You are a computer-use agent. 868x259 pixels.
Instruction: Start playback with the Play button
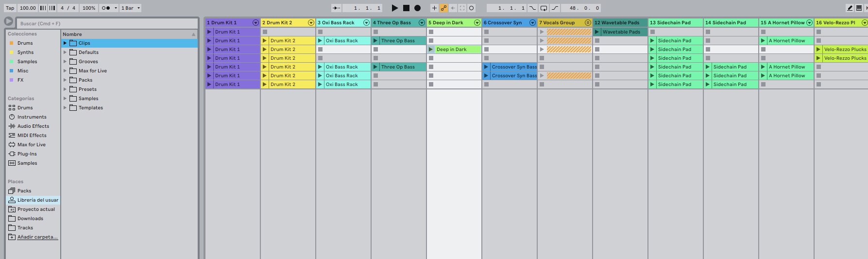click(x=395, y=8)
